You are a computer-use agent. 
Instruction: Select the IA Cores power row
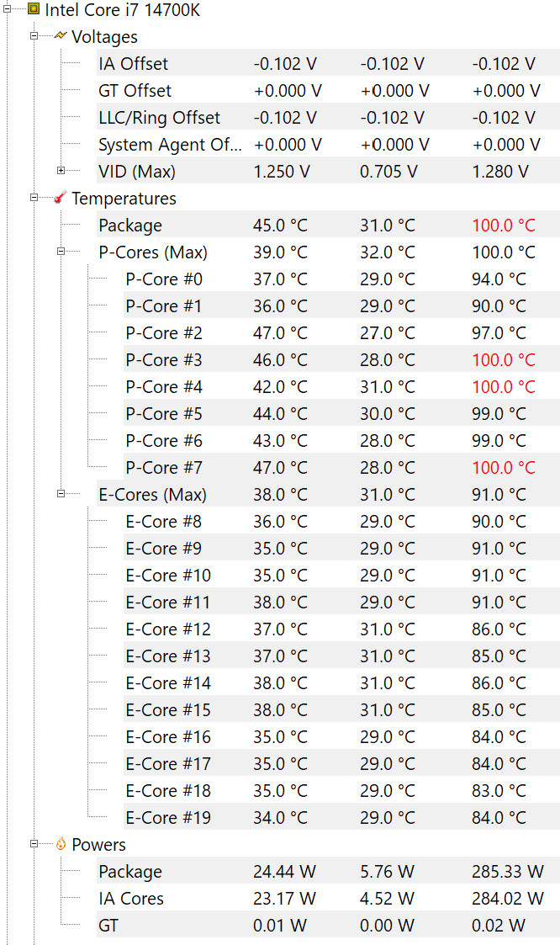pos(130,899)
